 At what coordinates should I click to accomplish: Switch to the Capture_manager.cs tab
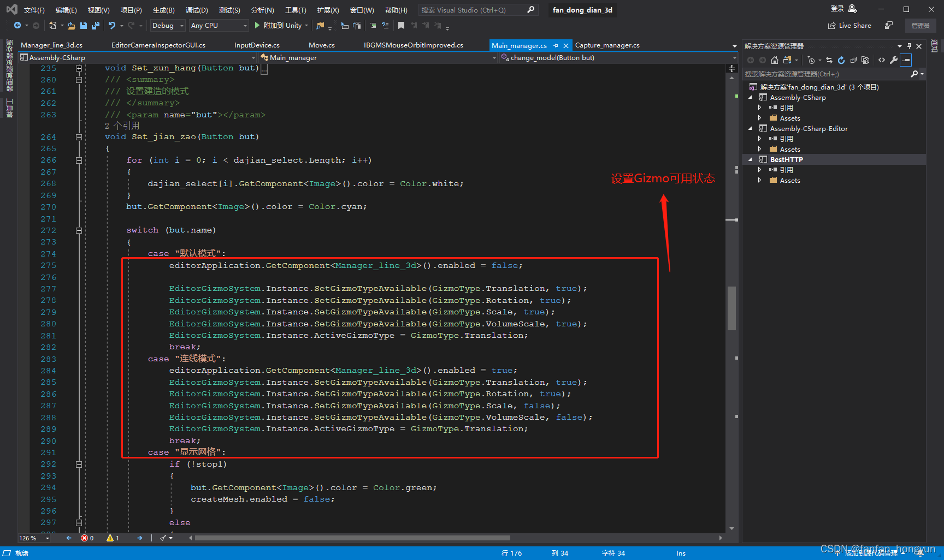click(x=606, y=45)
